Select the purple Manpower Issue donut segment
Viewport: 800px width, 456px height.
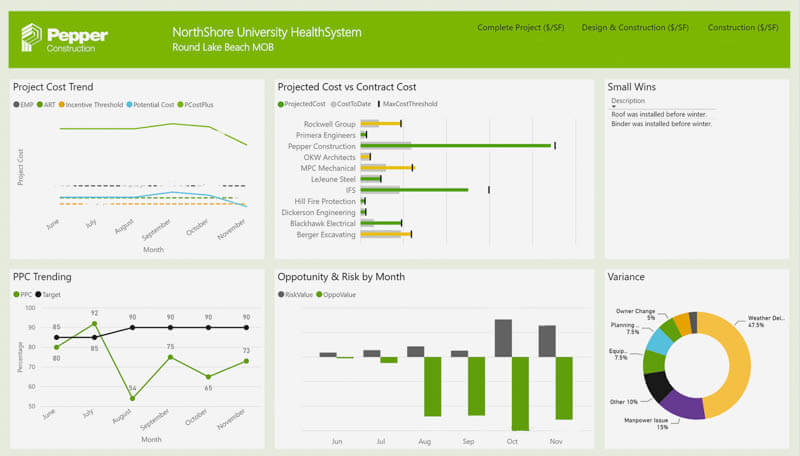[683, 404]
